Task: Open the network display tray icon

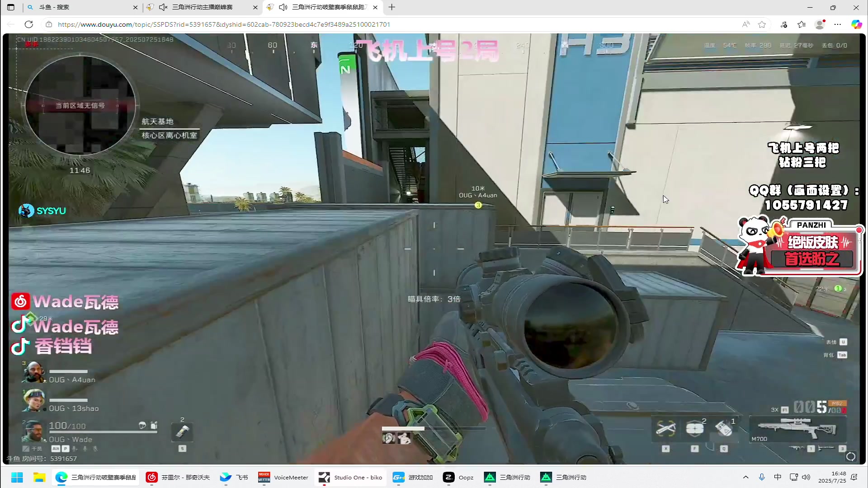Action: (x=793, y=477)
